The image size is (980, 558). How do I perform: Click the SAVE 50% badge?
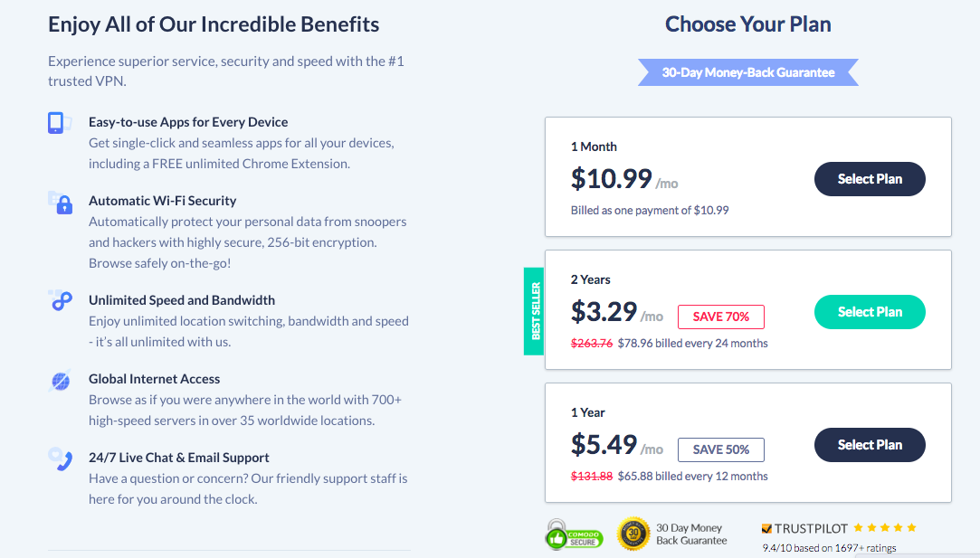click(720, 449)
